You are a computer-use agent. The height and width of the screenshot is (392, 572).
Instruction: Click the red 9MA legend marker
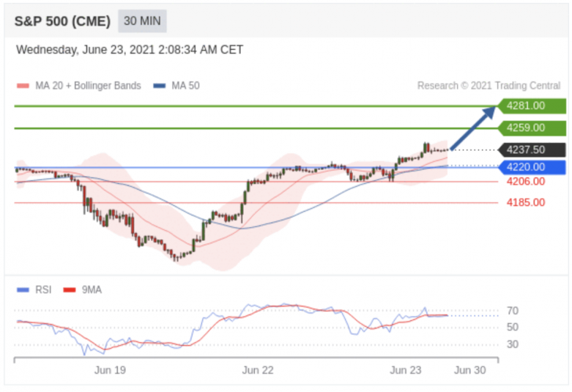click(x=70, y=290)
